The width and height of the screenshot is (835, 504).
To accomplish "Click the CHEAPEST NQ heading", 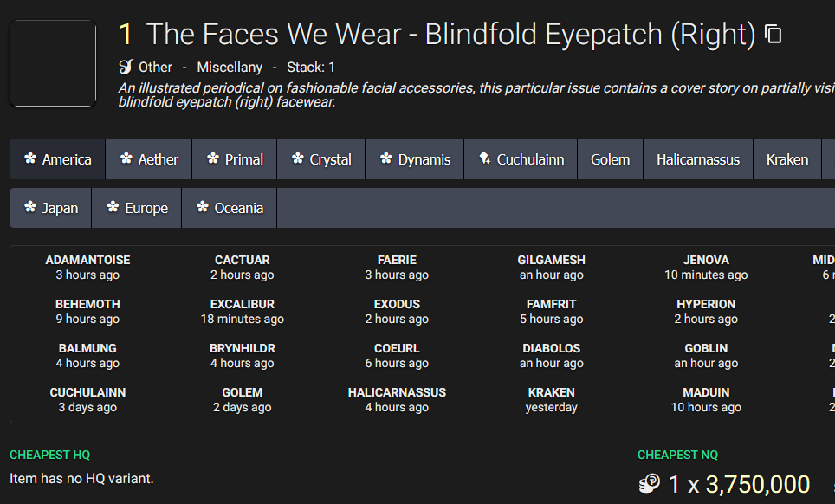I will click(678, 455).
